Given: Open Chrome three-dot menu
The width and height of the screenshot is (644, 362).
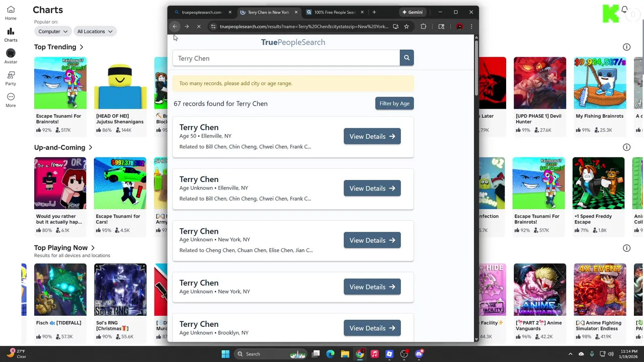Looking at the screenshot, I should tap(471, 27).
